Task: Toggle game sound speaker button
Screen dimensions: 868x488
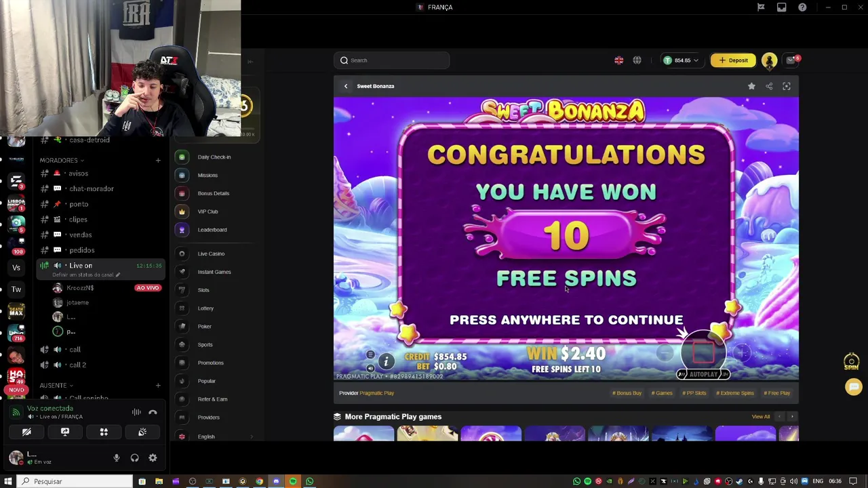Action: pos(370,368)
